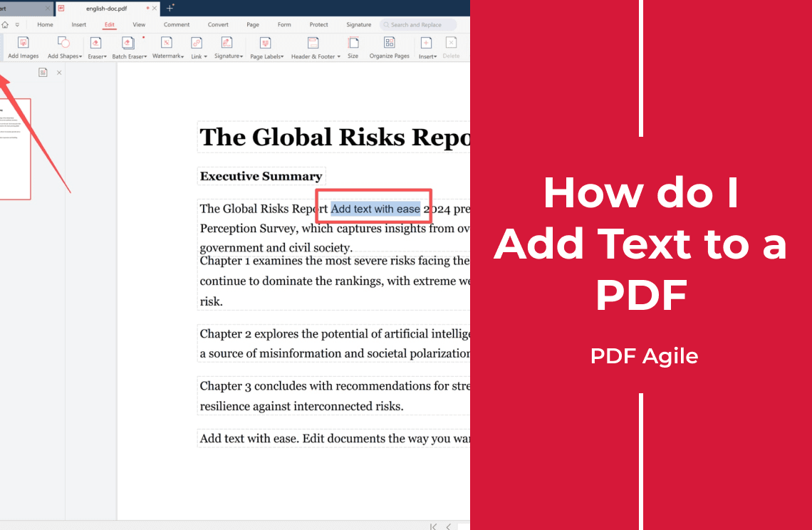Select the english-doc.pdf document tab
The width and height of the screenshot is (812, 530).
coord(106,9)
